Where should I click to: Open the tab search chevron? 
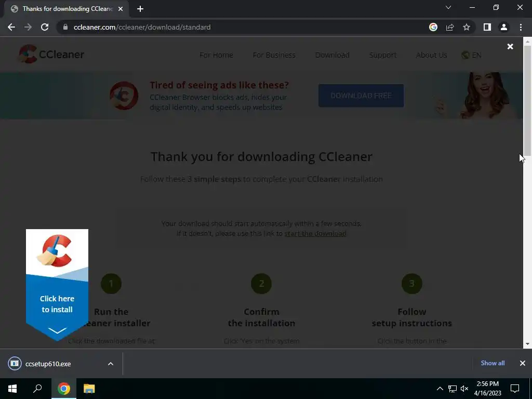pos(448,7)
